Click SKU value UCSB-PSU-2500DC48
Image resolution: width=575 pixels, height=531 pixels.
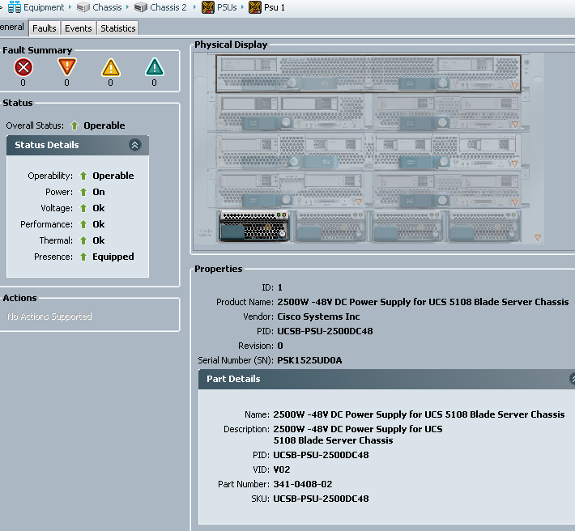(321, 499)
